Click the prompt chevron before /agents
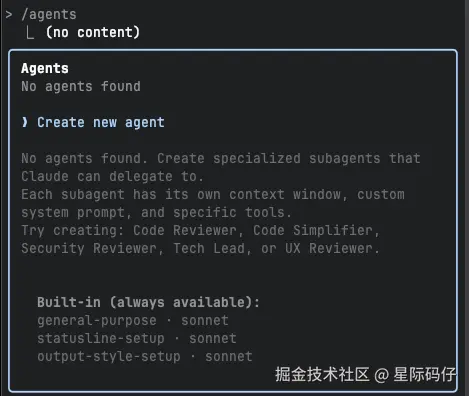The image size is (469, 396). pos(9,15)
